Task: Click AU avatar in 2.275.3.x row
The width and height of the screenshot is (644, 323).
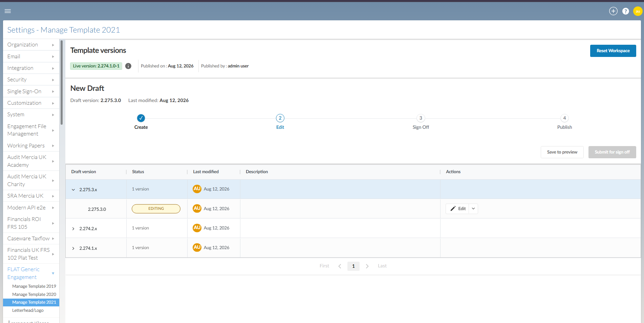Action: pyautogui.click(x=197, y=189)
